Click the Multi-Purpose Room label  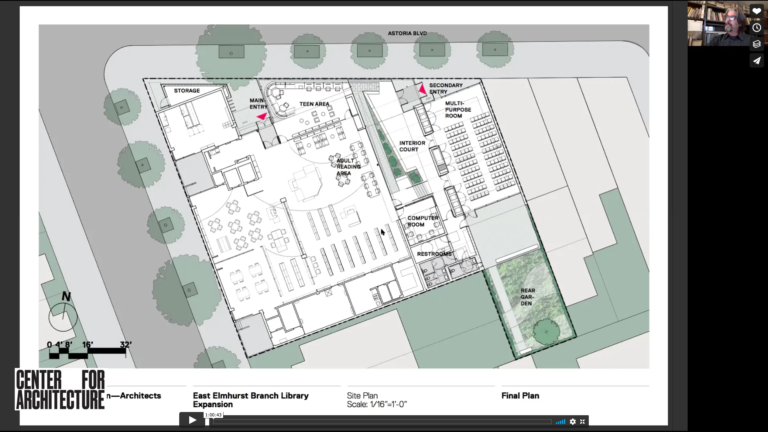(455, 109)
